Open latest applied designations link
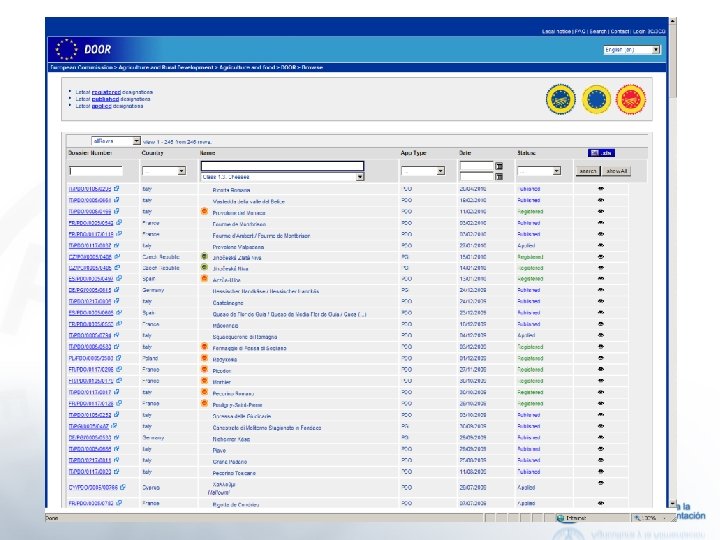 coord(101,106)
